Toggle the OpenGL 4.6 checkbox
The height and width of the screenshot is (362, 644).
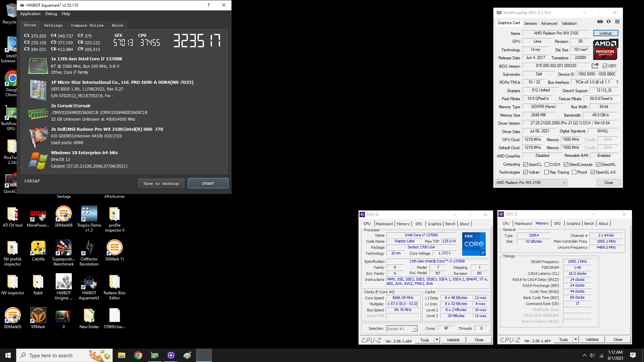pyautogui.click(x=593, y=172)
